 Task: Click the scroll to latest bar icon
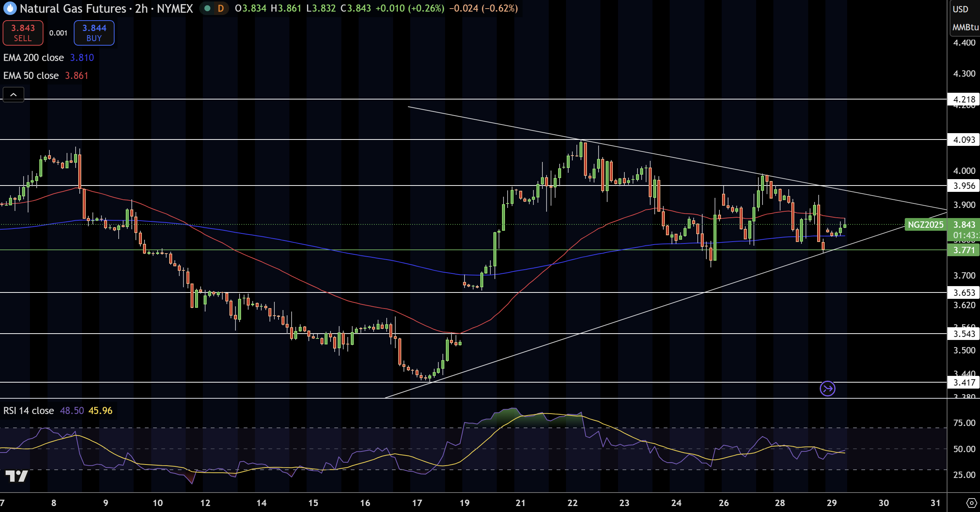[827, 389]
